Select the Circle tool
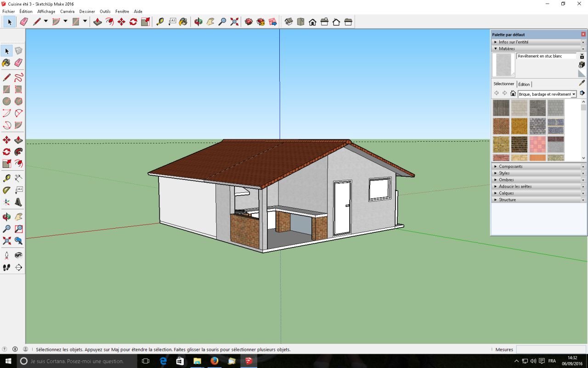The height and width of the screenshot is (368, 588). [6, 101]
